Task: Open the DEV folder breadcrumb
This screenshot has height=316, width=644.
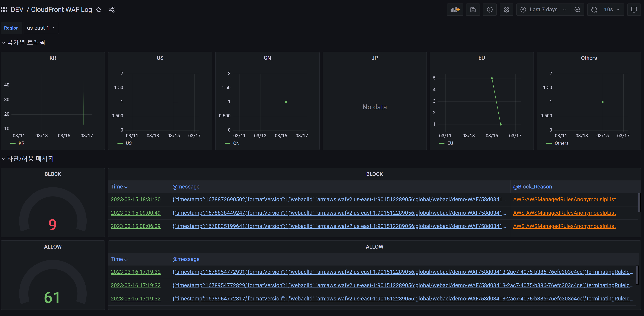Action: click(17, 9)
